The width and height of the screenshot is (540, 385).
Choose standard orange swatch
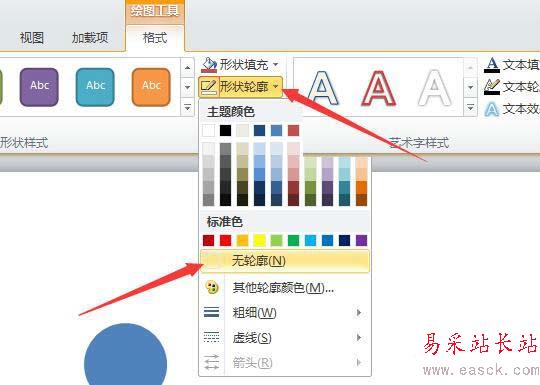point(242,240)
